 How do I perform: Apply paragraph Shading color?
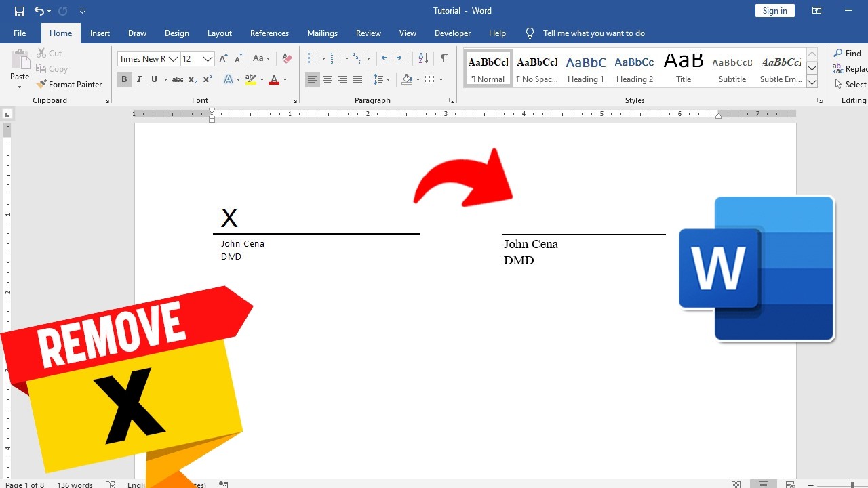click(406, 79)
